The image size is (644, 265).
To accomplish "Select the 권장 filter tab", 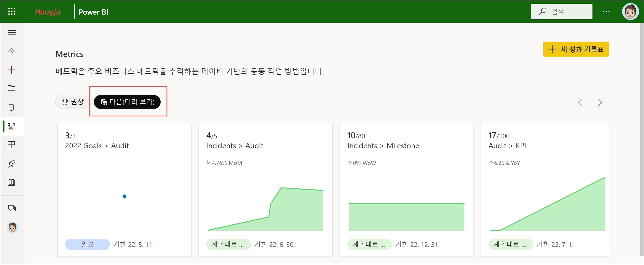I will [x=73, y=102].
